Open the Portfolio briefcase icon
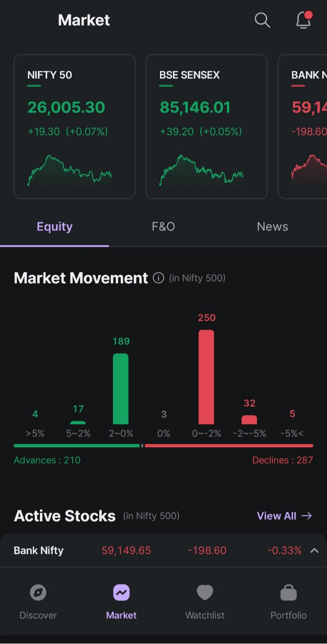Image resolution: width=327 pixels, height=644 pixels. pos(288,593)
